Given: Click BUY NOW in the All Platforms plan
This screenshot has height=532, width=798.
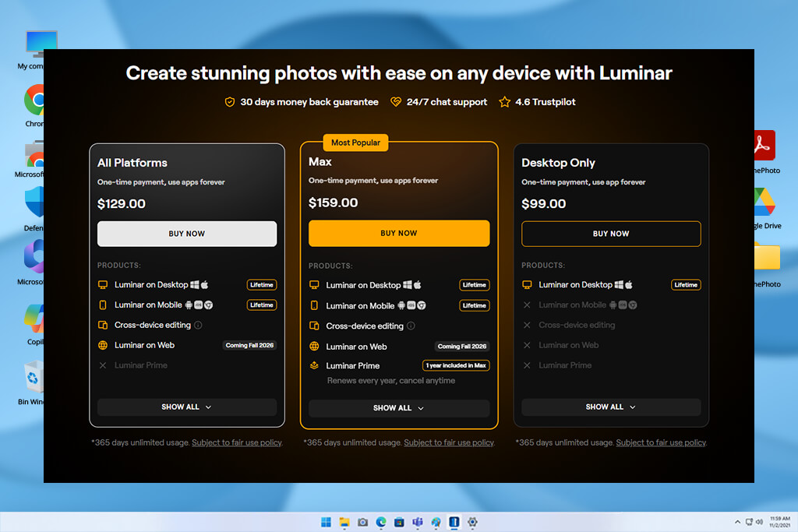Looking at the screenshot, I should pos(187,234).
